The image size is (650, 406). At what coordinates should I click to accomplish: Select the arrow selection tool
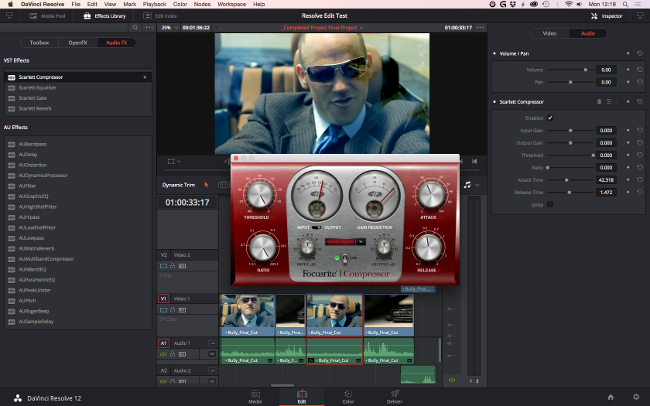pos(206,185)
